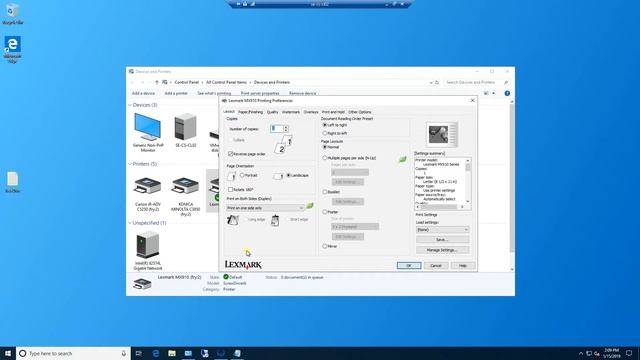
Task: Select the Booklet page layout option
Action: pyautogui.click(x=325, y=192)
